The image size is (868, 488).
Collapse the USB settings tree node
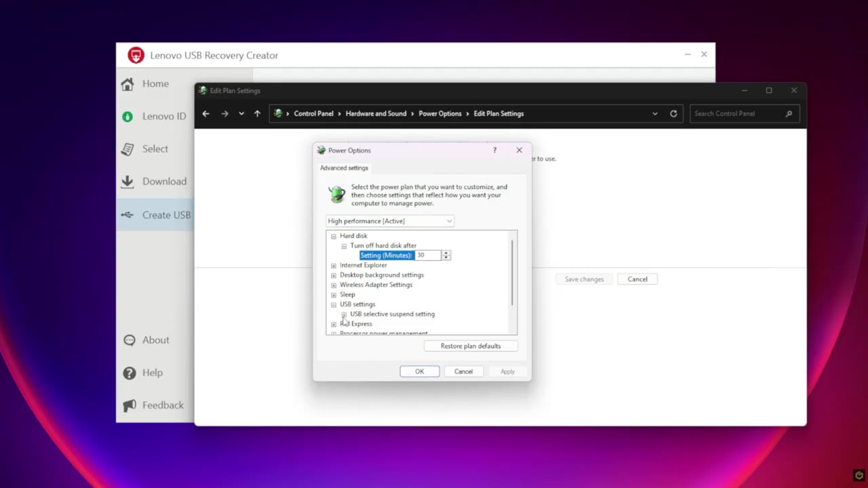coord(334,305)
